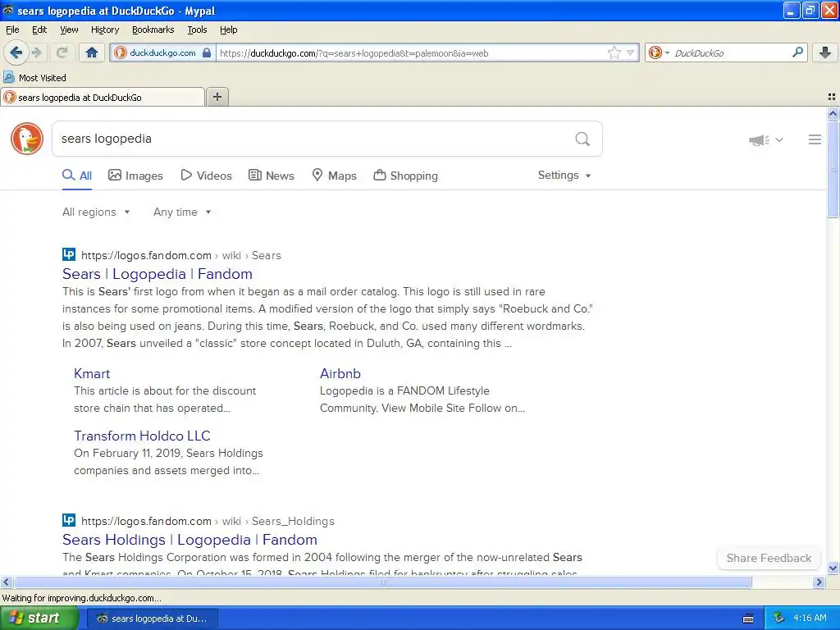The image size is (840, 630).
Task: Reload the page with the refresh icon
Action: 62,52
